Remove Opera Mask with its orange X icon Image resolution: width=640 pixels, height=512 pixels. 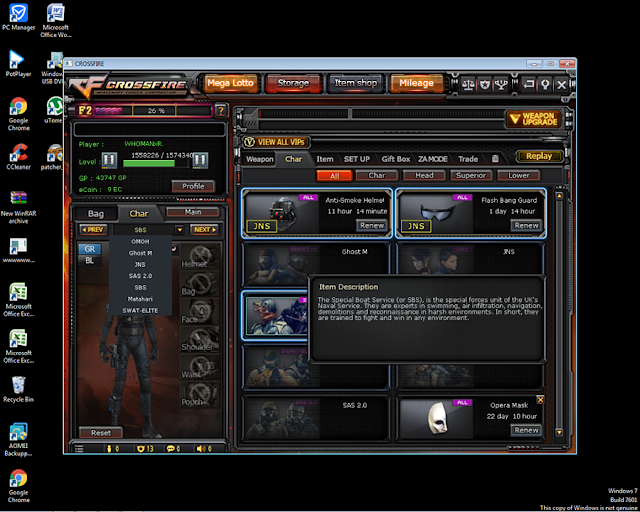pos(540,399)
